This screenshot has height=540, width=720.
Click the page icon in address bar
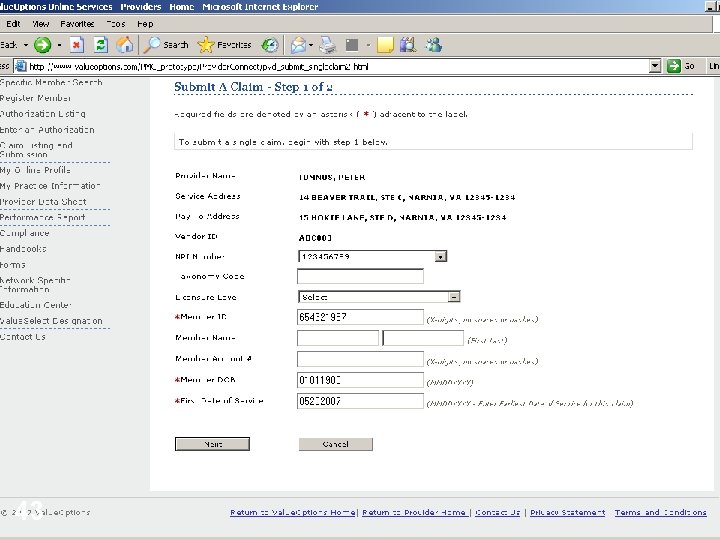(x=21, y=66)
